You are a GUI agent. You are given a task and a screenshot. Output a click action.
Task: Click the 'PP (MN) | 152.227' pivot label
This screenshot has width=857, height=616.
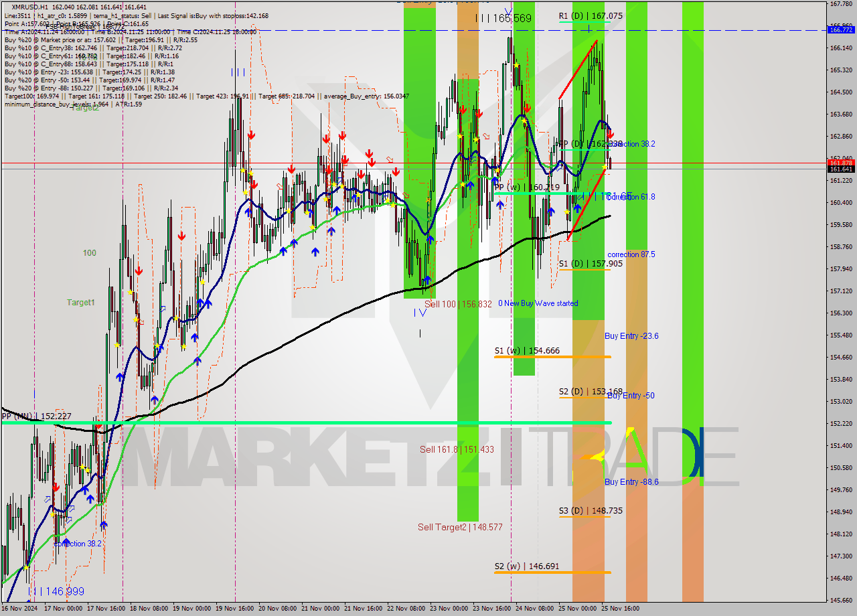click(x=36, y=416)
